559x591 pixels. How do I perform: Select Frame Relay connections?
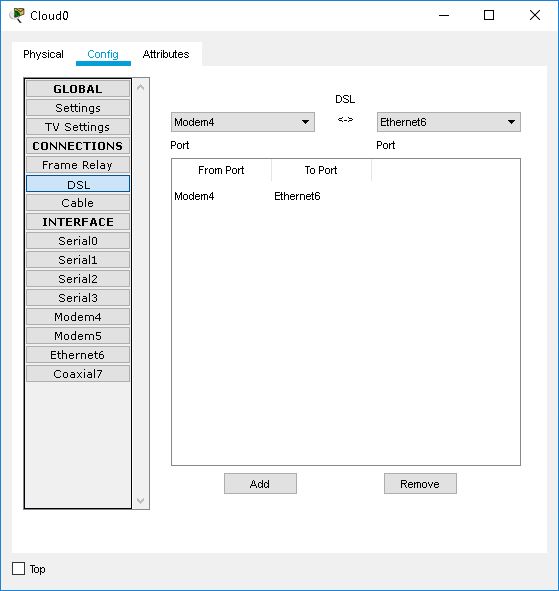coord(78,165)
